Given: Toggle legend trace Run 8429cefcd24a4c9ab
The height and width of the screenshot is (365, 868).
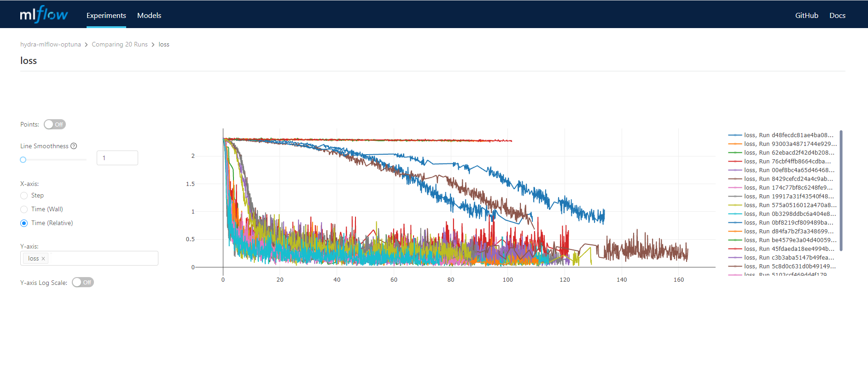Looking at the screenshot, I should coord(781,179).
